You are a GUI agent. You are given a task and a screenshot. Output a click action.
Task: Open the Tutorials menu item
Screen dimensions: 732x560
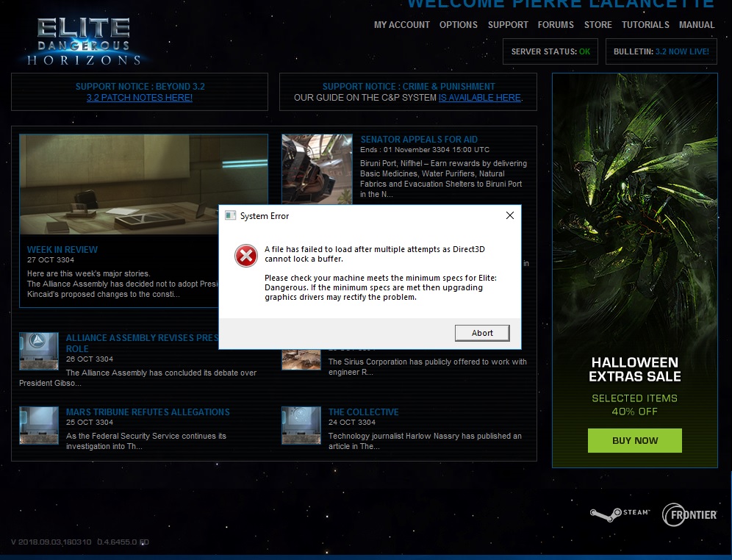pos(645,25)
